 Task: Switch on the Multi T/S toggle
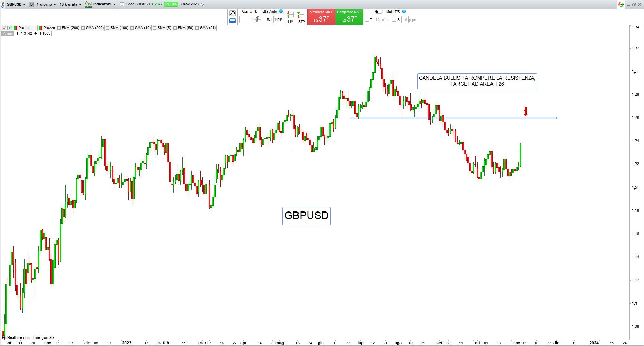pyautogui.click(x=379, y=12)
